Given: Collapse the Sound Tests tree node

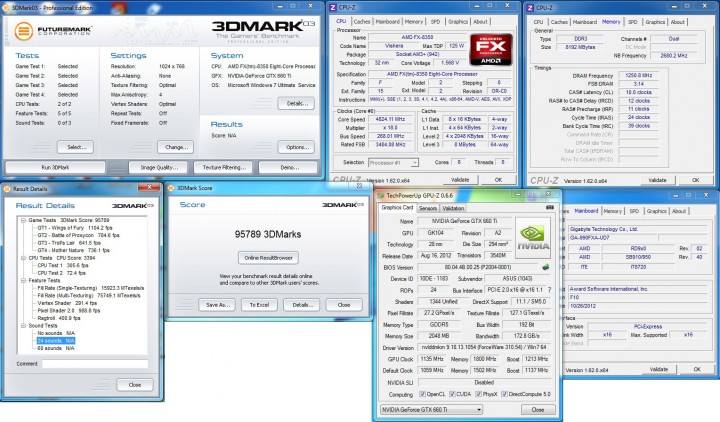Looking at the screenshot, I should [23, 326].
